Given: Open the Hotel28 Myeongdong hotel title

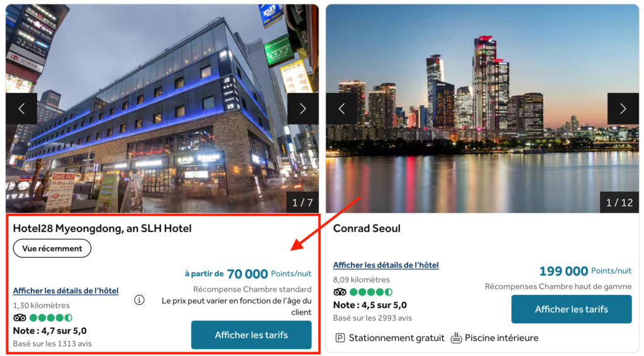Looking at the screenshot, I should click(103, 228).
